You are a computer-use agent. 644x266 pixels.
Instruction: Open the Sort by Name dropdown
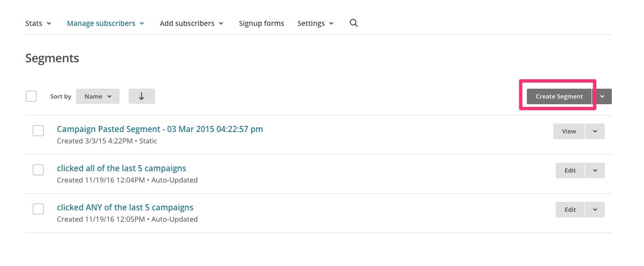pos(98,96)
